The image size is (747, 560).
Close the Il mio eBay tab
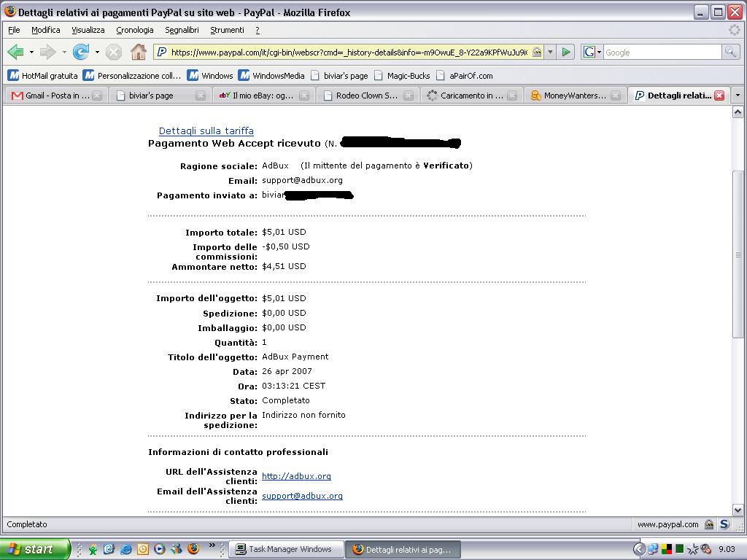point(304,96)
